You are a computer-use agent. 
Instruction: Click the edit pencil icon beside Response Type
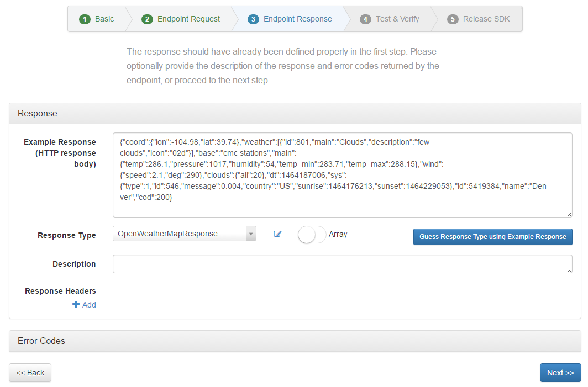tap(277, 234)
